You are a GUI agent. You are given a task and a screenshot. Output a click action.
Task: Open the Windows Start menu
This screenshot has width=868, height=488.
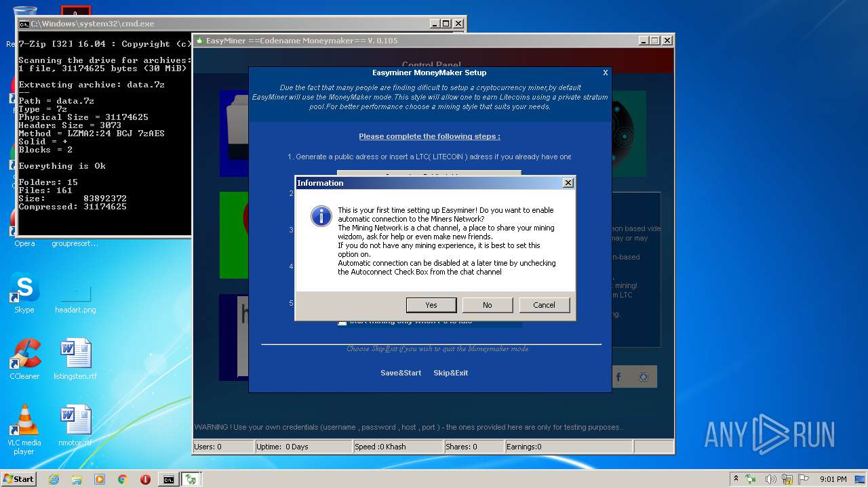[19, 479]
